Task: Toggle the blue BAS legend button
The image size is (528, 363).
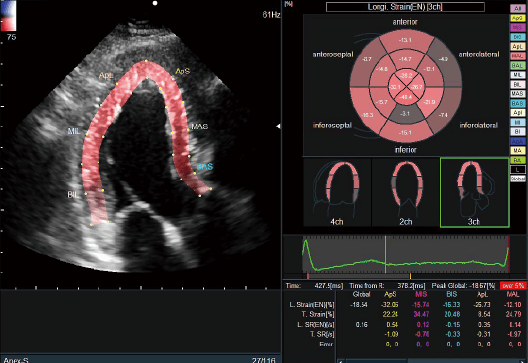Action: click(x=518, y=103)
